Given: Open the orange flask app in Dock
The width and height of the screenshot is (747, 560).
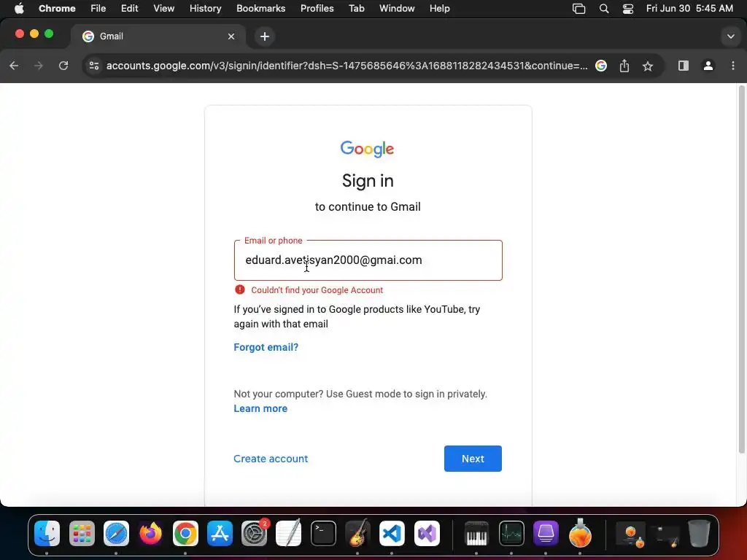Looking at the screenshot, I should (580, 533).
